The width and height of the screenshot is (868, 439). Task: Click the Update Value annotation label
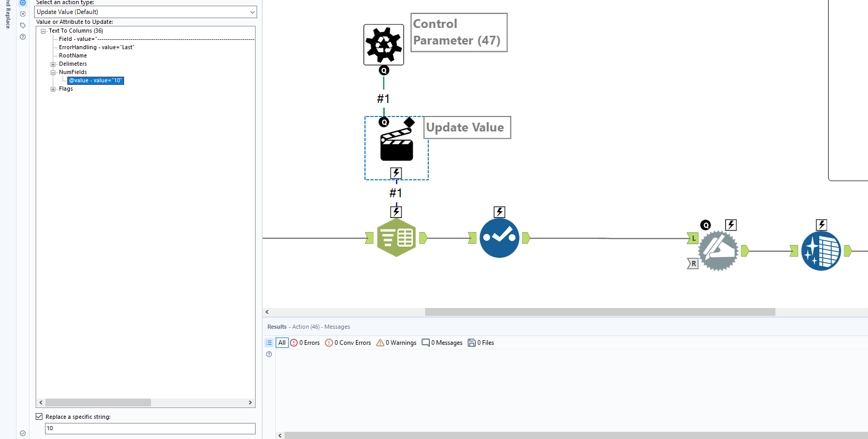[467, 127]
